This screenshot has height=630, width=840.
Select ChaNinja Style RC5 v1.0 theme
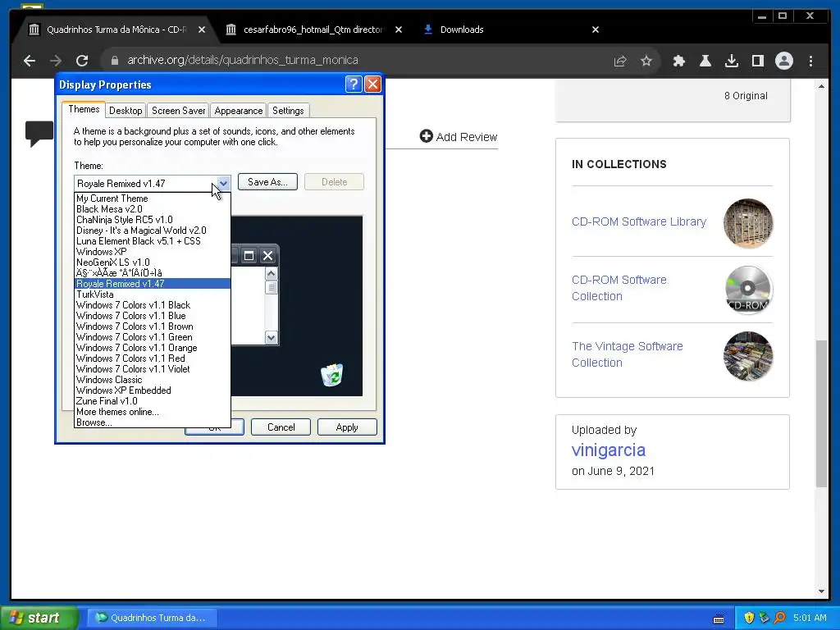tap(152, 220)
